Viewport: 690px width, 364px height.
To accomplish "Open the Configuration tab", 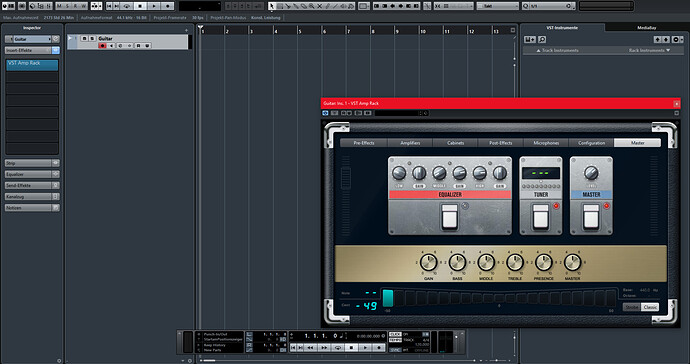I will tap(591, 143).
